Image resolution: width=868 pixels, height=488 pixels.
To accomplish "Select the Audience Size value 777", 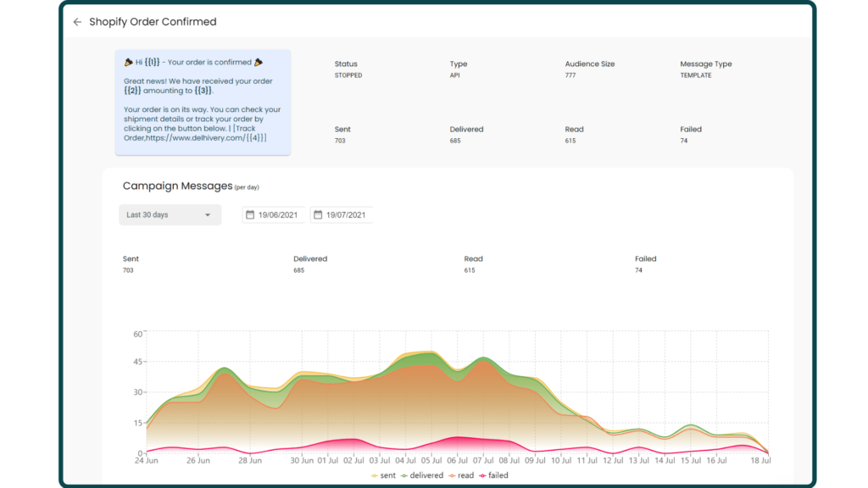I will click(570, 75).
